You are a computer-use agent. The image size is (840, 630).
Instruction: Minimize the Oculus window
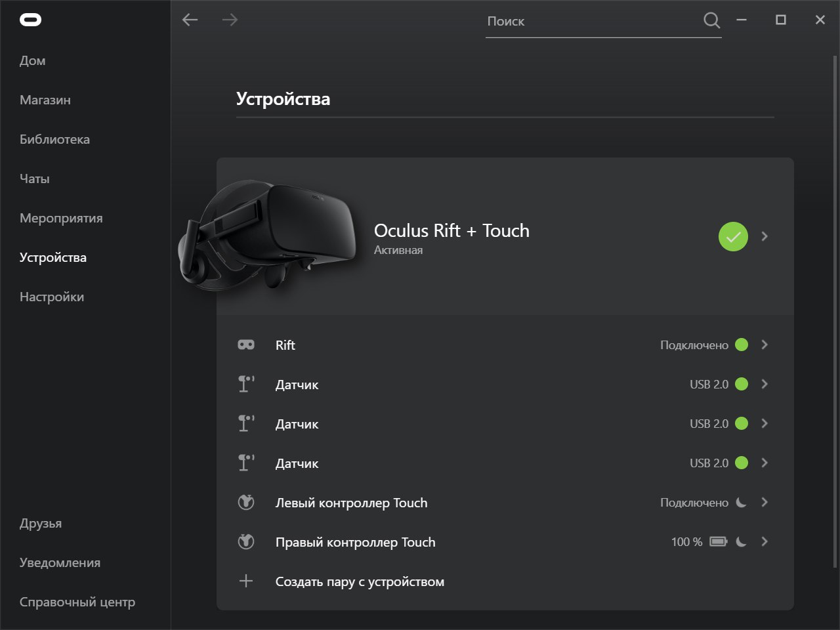tap(742, 20)
